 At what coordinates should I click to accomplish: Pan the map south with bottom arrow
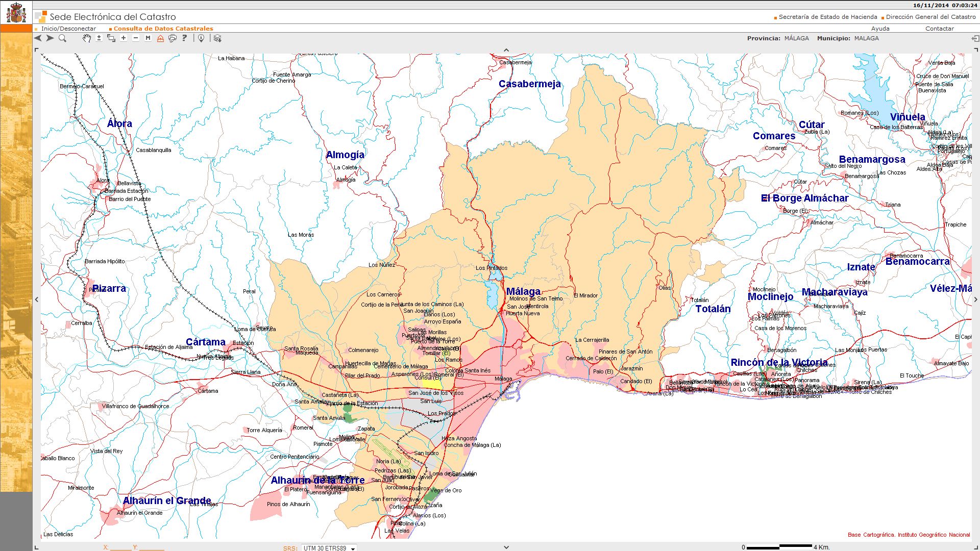pyautogui.click(x=506, y=547)
